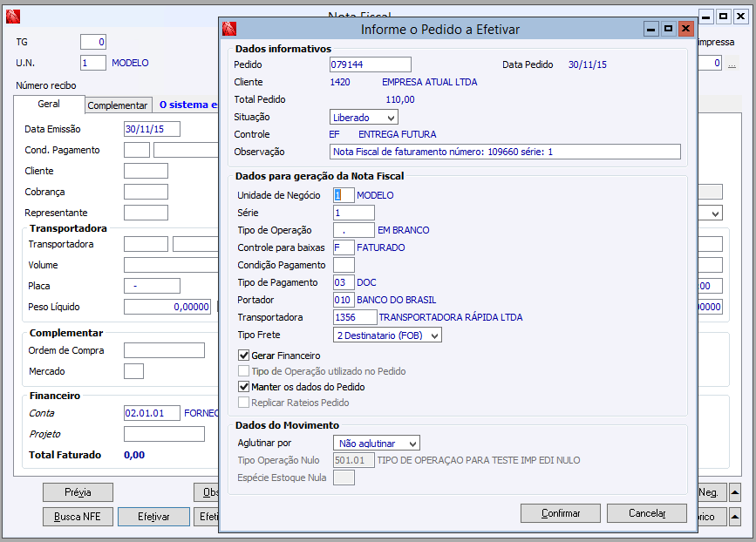Viewport: 756px width, 542px height.
Task: Switch to the Complementar tab
Action: click(118, 105)
